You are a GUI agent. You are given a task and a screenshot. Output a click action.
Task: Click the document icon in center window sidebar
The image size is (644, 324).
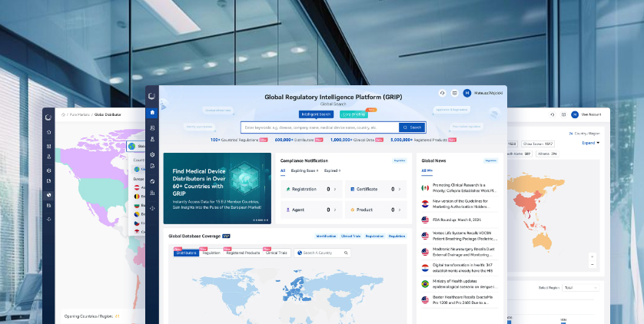coord(152,166)
